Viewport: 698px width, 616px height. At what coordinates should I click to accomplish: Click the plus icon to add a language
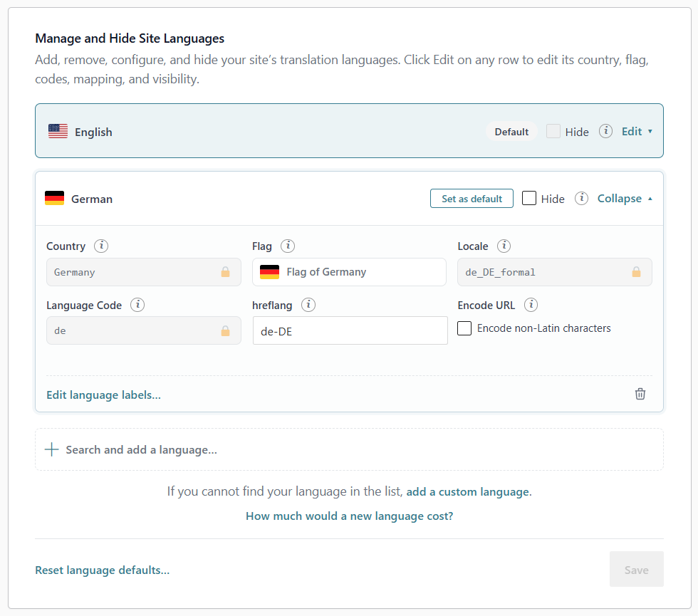tap(51, 449)
